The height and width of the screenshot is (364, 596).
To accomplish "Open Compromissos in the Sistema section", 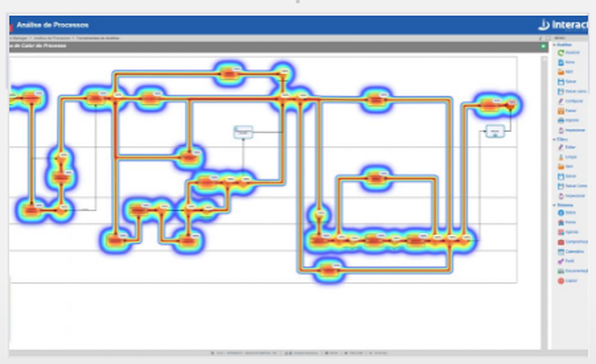I will 573,242.
